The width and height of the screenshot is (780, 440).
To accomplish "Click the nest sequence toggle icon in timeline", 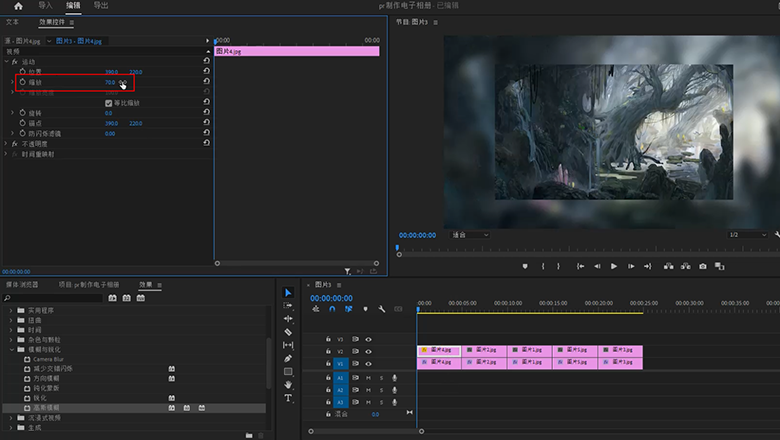I will pos(316,309).
